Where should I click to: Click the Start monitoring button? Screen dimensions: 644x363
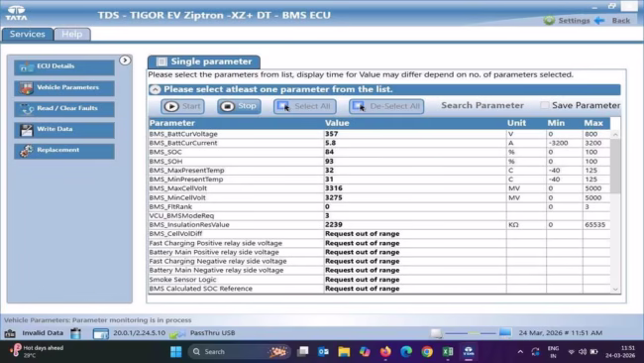pyautogui.click(x=182, y=106)
